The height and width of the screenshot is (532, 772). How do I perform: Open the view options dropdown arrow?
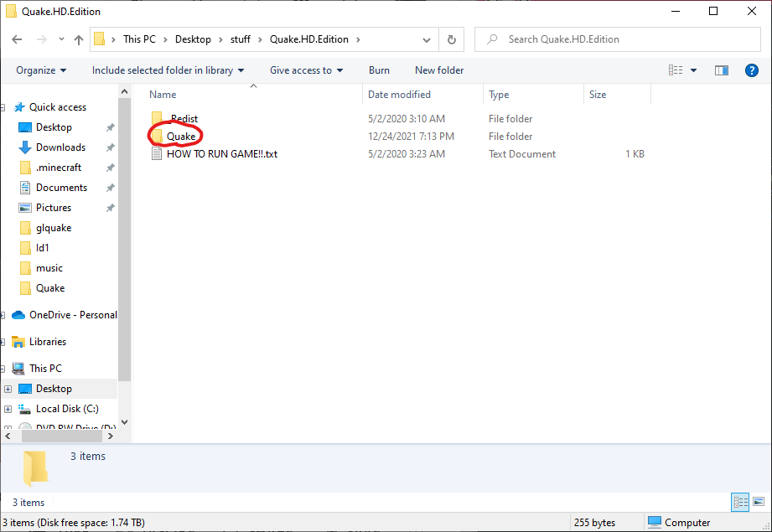[x=693, y=70]
